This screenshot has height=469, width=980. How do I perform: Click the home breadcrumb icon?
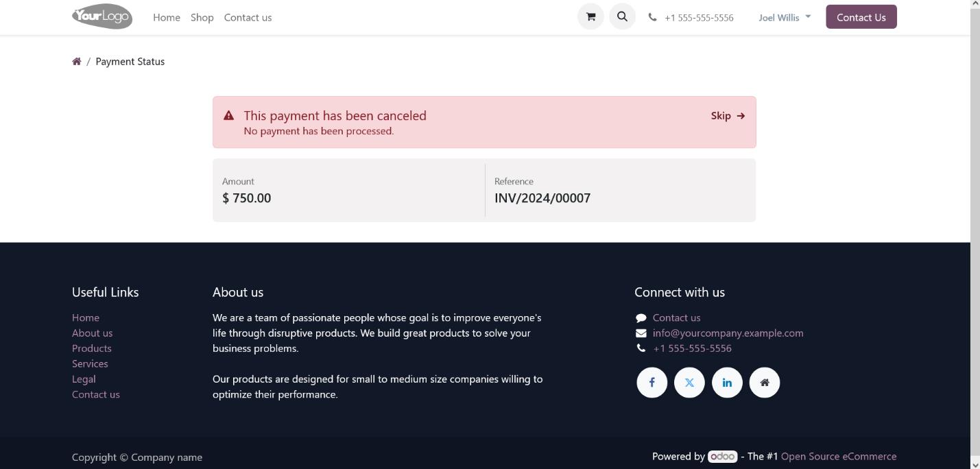(77, 62)
